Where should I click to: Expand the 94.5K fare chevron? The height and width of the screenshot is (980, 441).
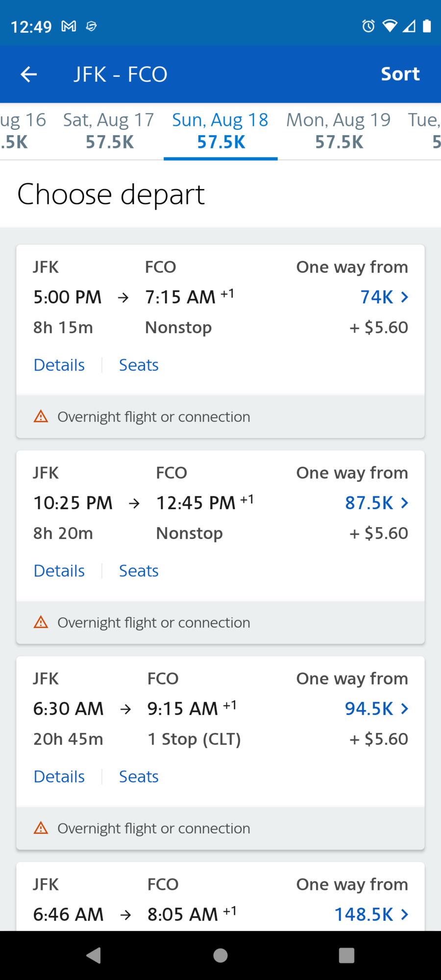[x=405, y=709]
